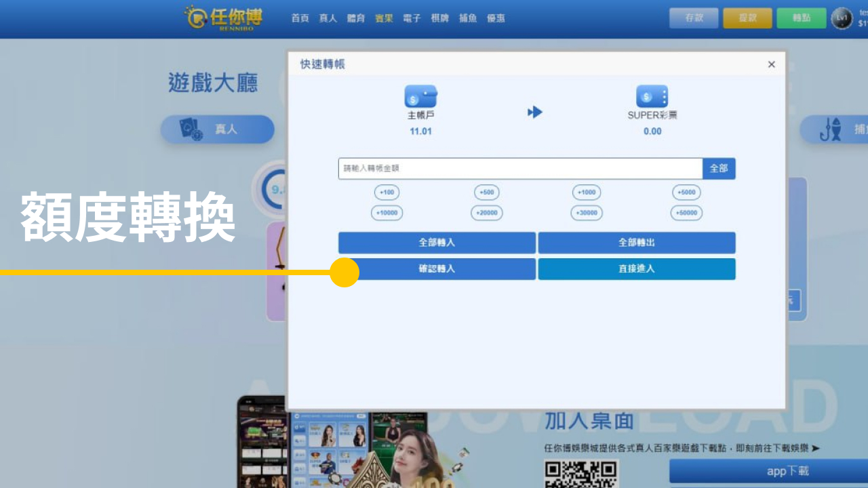
Task: Click 全部轉入 to transfer all in
Action: [x=437, y=243]
